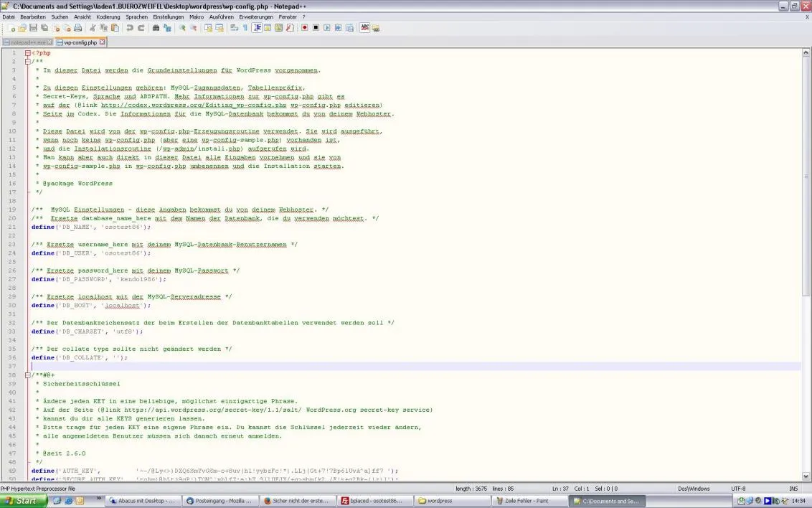Click the Open file folder icon
Screen dimensions: 812x508
coord(22,27)
